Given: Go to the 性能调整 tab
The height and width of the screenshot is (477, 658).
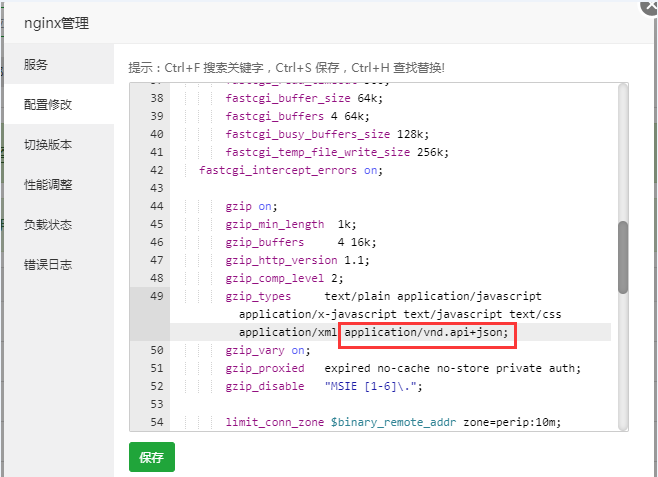Looking at the screenshot, I should click(48, 185).
